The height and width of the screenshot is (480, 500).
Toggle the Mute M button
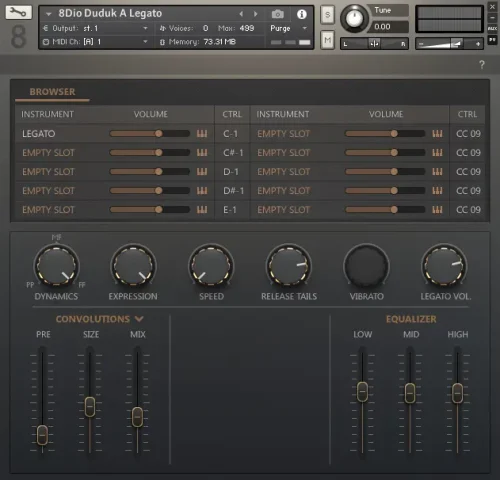(328, 40)
